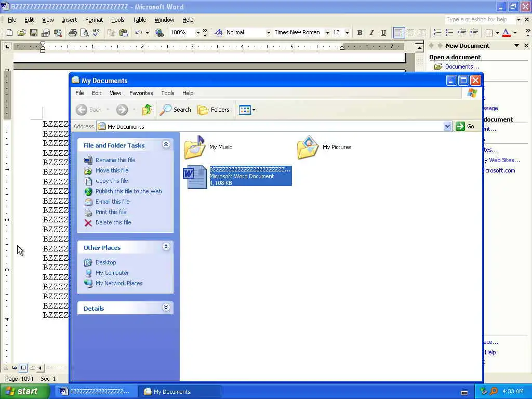The width and height of the screenshot is (532, 399).
Task: Expand the Details panel
Action: [166, 308]
